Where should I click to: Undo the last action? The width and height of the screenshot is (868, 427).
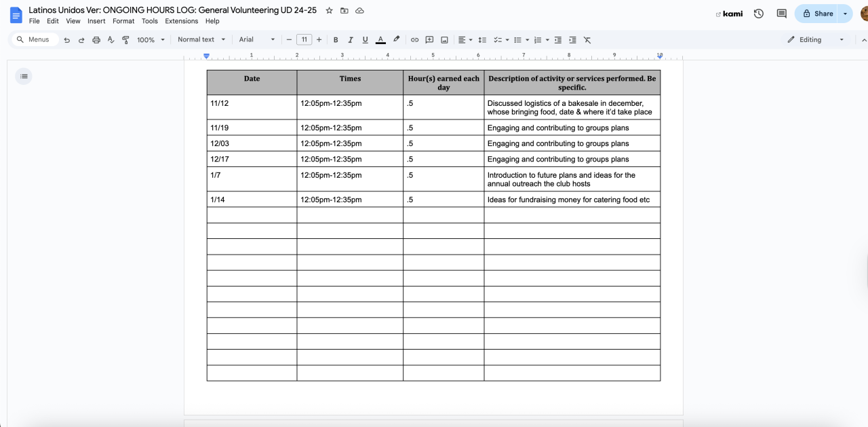(66, 40)
